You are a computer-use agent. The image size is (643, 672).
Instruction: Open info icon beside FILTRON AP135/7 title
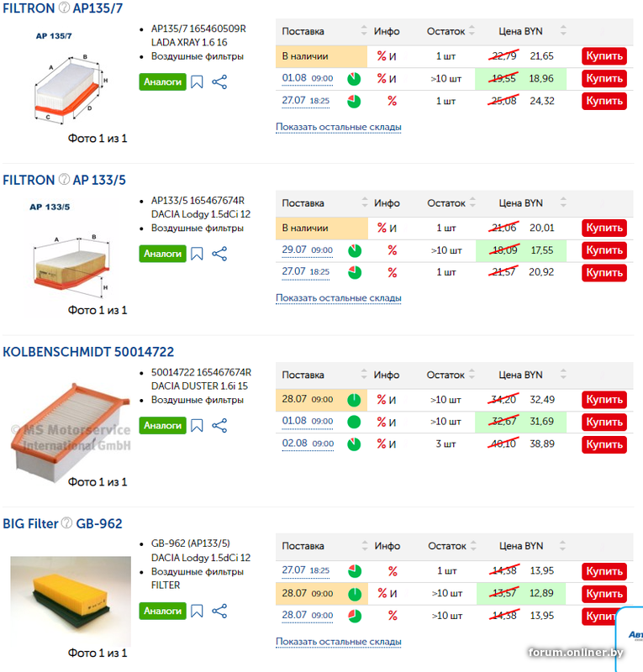tap(64, 8)
